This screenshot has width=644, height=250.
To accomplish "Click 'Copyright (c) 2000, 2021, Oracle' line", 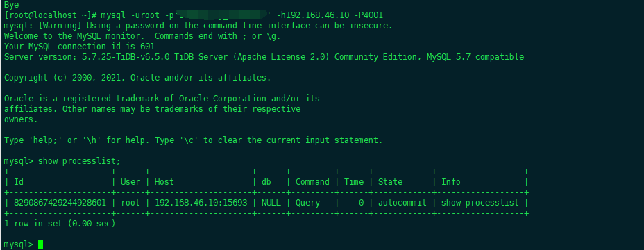I will 137,78.
